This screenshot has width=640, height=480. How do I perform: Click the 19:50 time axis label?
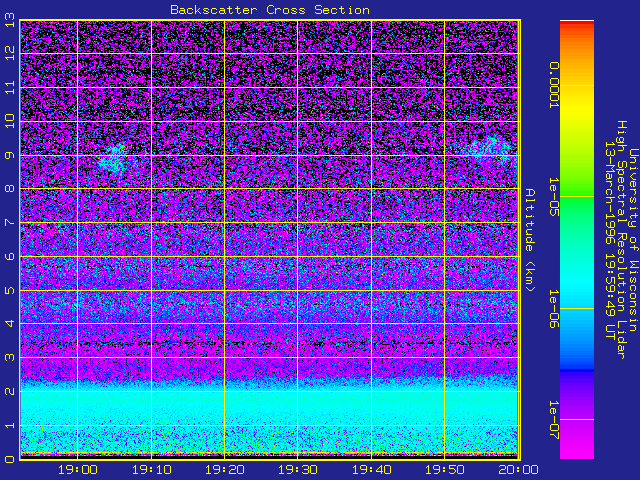[x=445, y=470]
